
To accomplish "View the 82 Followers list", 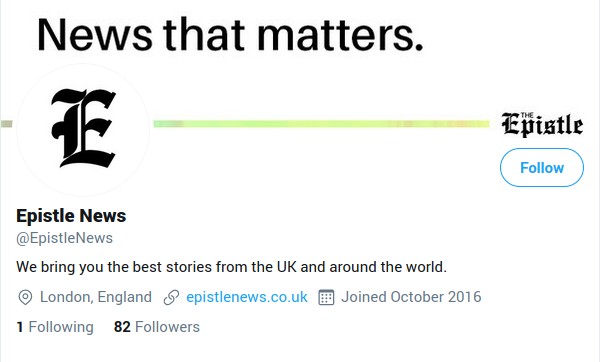I will (157, 327).
